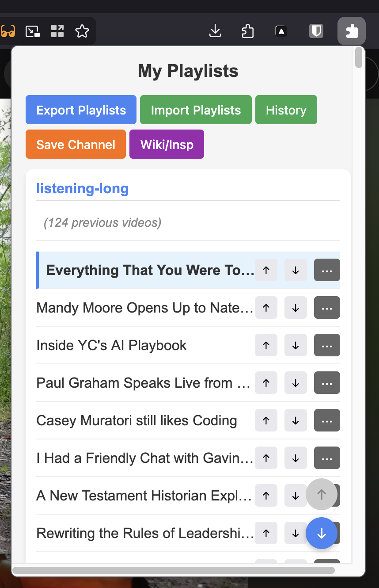Move 'I Had a Friendly Chat with Gavin' down
This screenshot has height=588, width=379.
(x=296, y=458)
